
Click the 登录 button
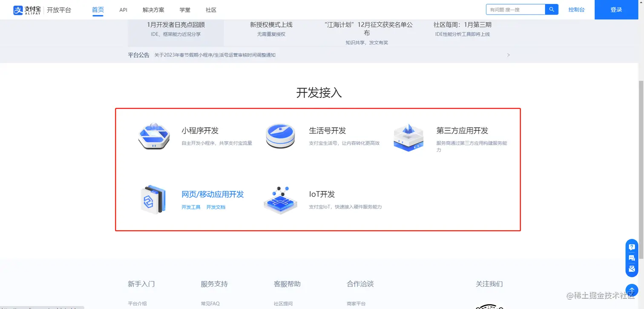(616, 10)
